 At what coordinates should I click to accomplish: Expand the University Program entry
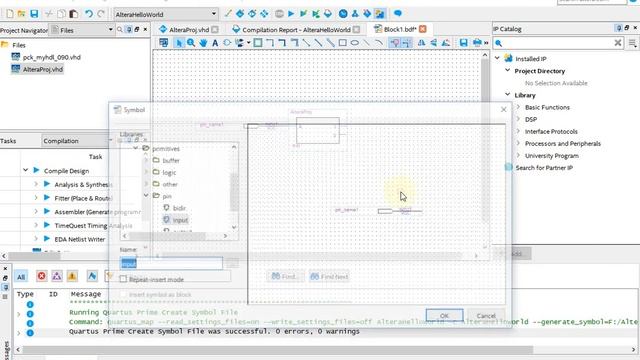coord(518,156)
